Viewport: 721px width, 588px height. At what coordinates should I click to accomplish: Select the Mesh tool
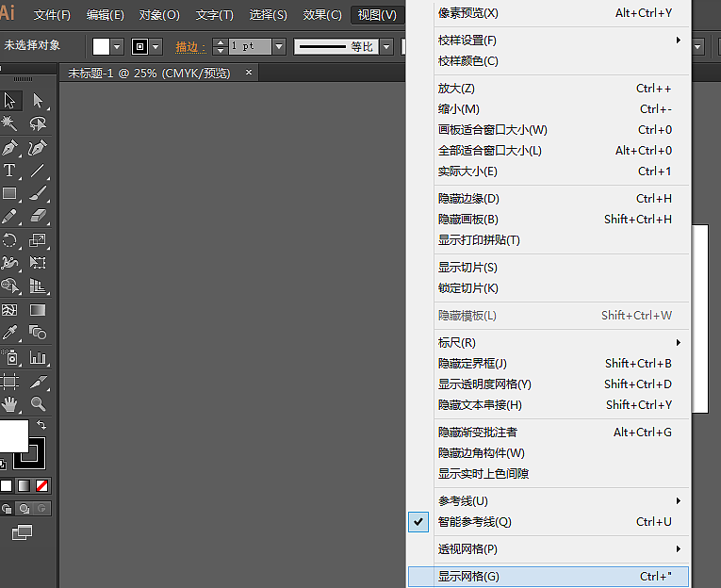9,310
